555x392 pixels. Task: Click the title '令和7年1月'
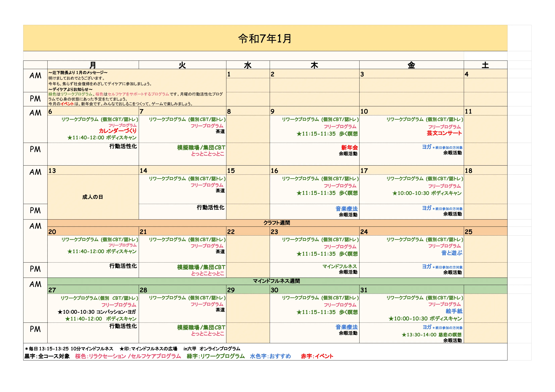tap(265, 38)
